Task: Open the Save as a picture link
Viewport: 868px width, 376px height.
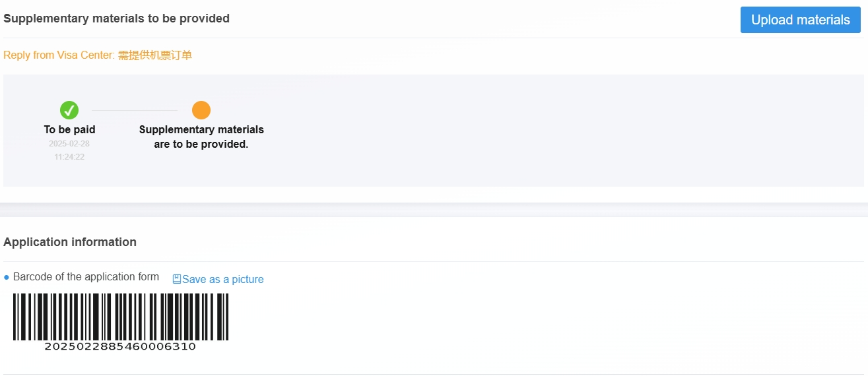Action: (x=222, y=279)
